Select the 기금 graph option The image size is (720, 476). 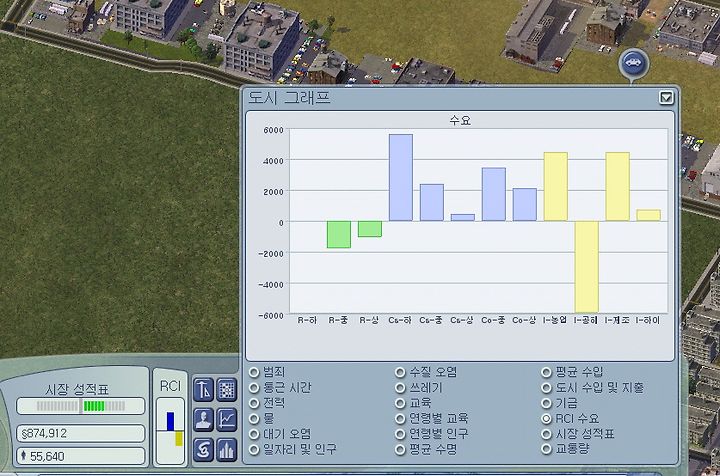coord(559,403)
